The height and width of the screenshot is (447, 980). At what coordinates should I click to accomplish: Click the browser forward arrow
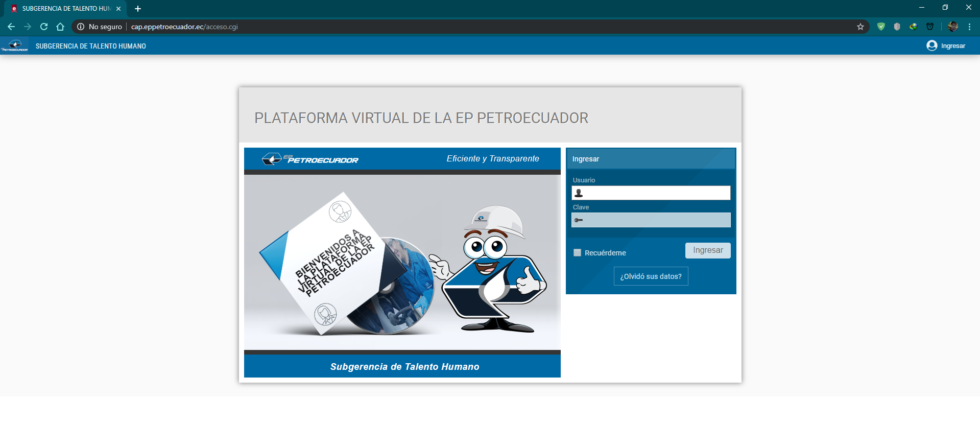click(x=28, y=27)
